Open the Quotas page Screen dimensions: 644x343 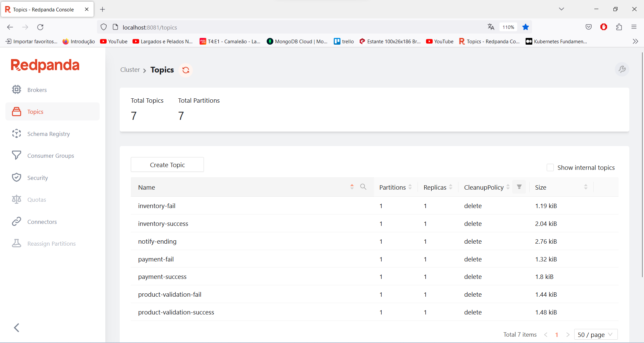pos(37,200)
